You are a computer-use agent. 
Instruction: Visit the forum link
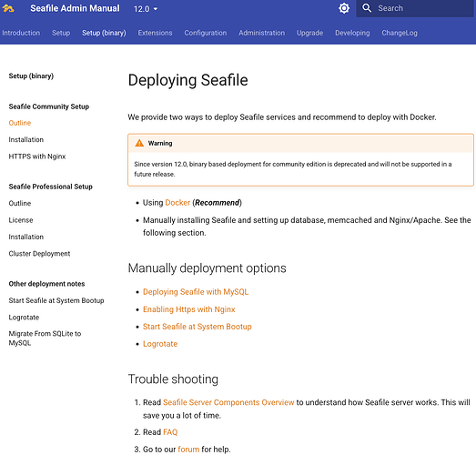188,449
